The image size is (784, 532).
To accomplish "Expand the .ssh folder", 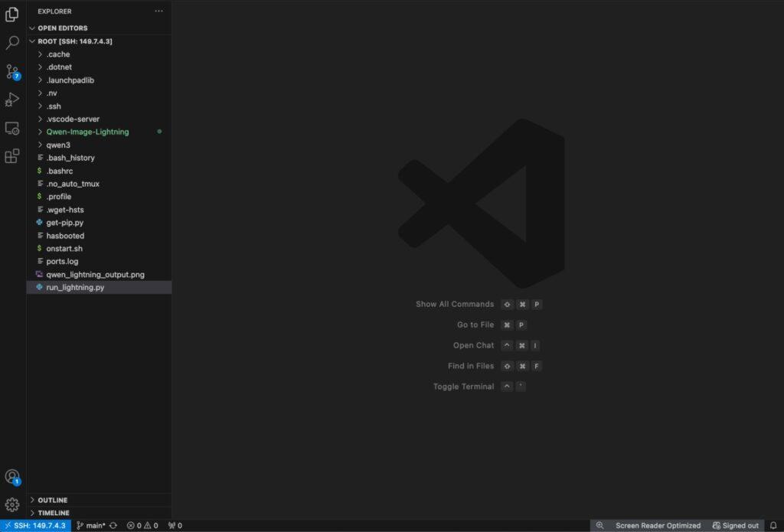I will pos(99,106).
